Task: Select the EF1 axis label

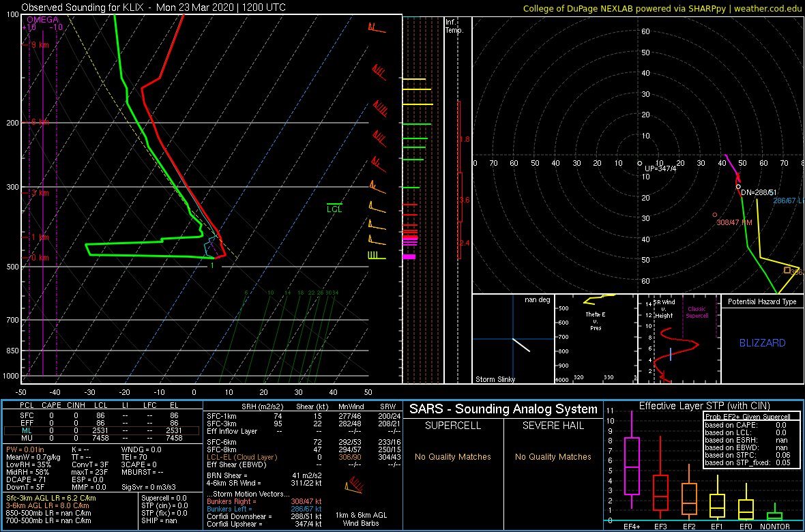Action: click(718, 527)
